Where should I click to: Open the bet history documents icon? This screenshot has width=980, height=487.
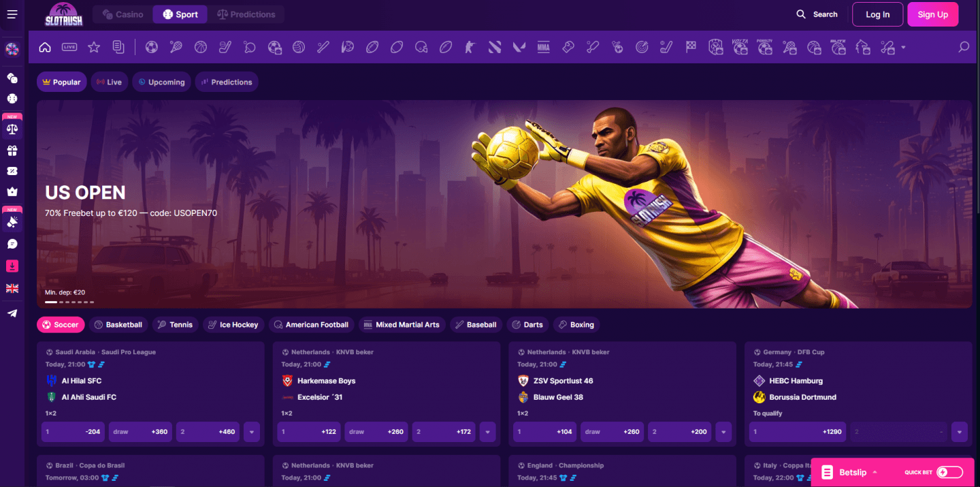click(x=118, y=47)
